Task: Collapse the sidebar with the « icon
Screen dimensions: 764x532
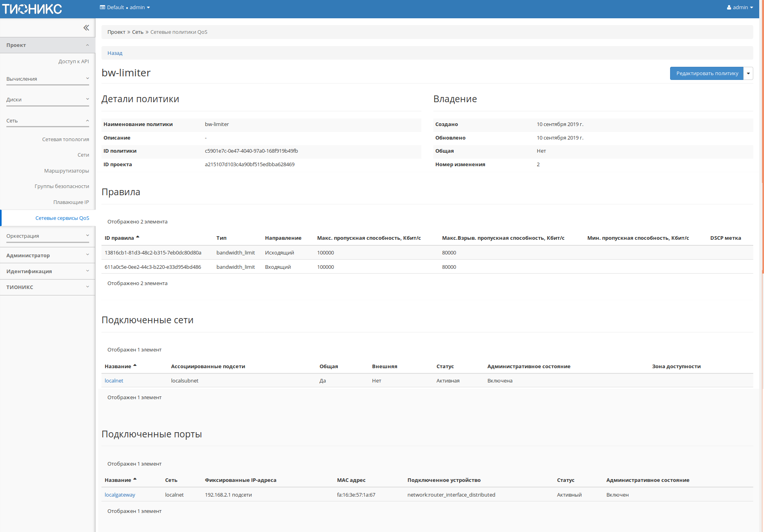Action: coord(86,28)
